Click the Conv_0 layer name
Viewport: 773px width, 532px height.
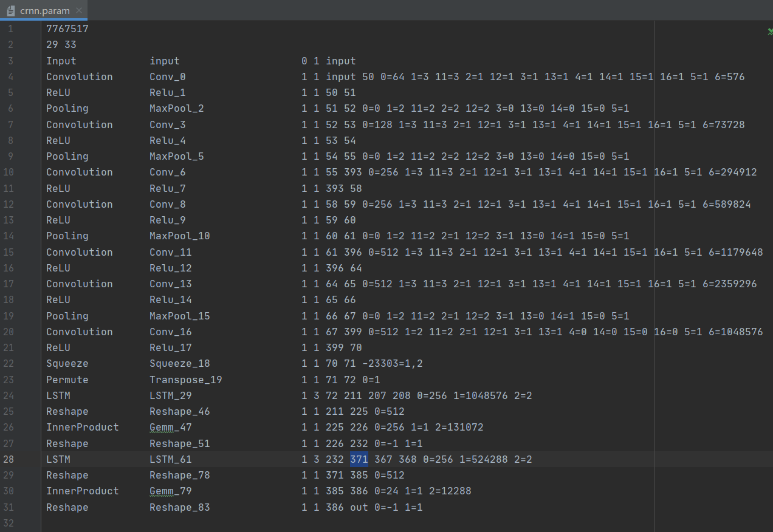pos(168,77)
